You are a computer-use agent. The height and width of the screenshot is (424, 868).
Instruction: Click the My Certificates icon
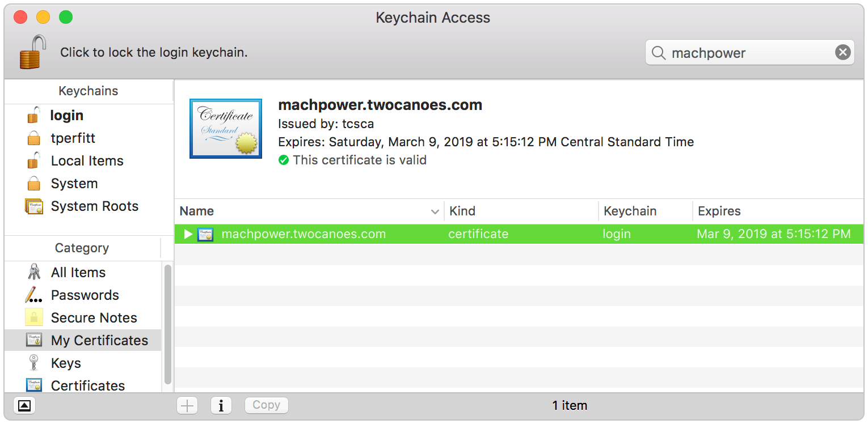[34, 341]
